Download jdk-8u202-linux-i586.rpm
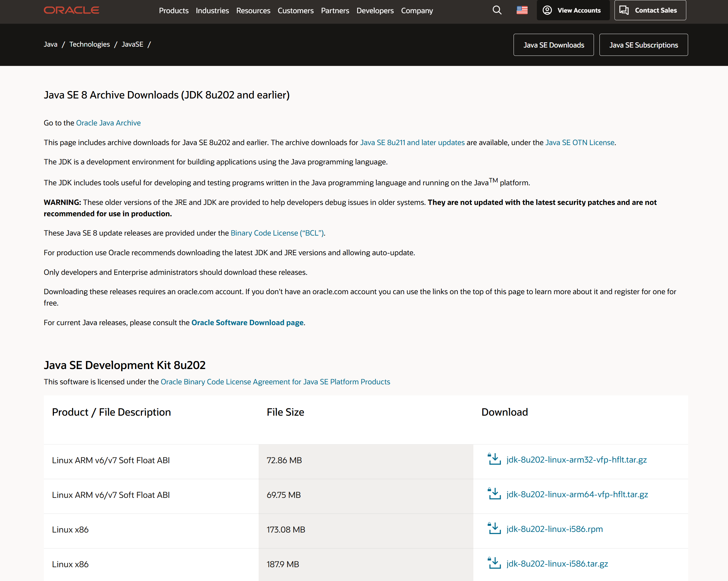The width and height of the screenshot is (728, 581). 554,529
